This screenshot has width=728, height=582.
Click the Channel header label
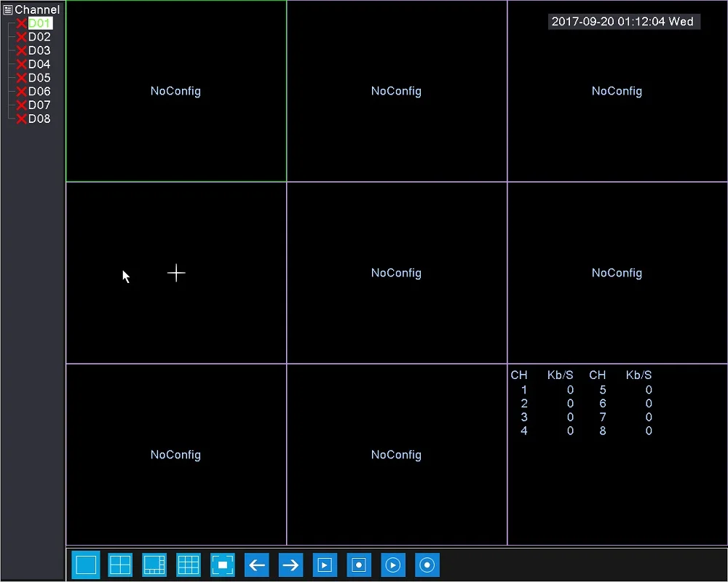pyautogui.click(x=37, y=9)
